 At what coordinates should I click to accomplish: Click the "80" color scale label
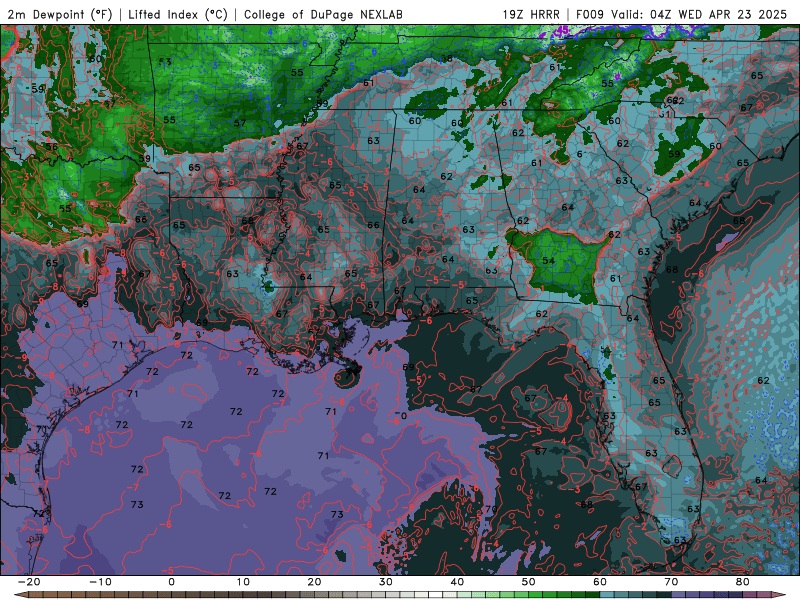point(743,582)
